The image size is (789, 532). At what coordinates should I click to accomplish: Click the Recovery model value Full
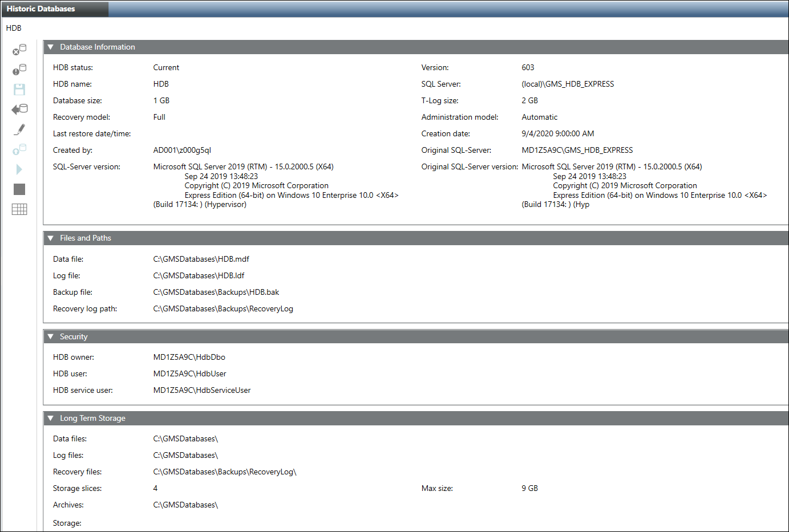[159, 117]
